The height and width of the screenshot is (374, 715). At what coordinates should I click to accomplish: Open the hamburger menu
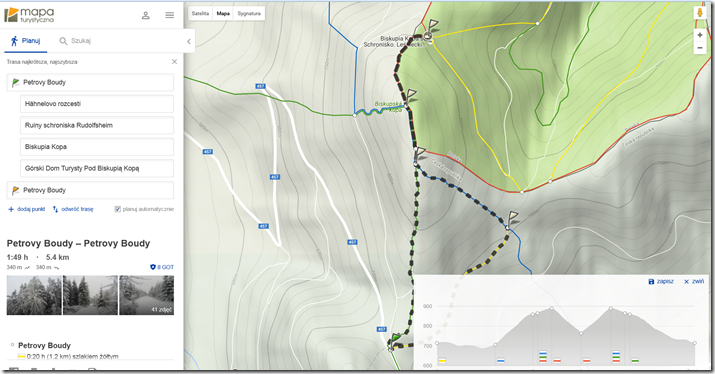point(170,15)
